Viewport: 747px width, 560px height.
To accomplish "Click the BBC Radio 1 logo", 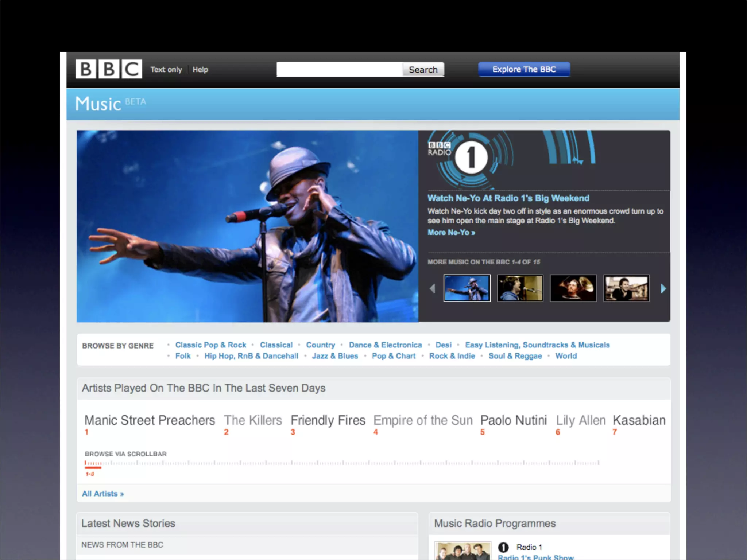I will pyautogui.click(x=458, y=157).
